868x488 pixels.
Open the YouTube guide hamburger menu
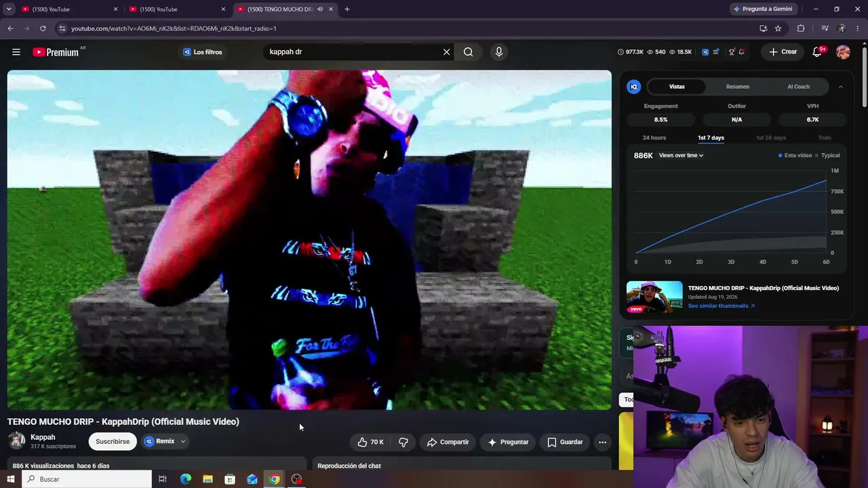tap(16, 52)
